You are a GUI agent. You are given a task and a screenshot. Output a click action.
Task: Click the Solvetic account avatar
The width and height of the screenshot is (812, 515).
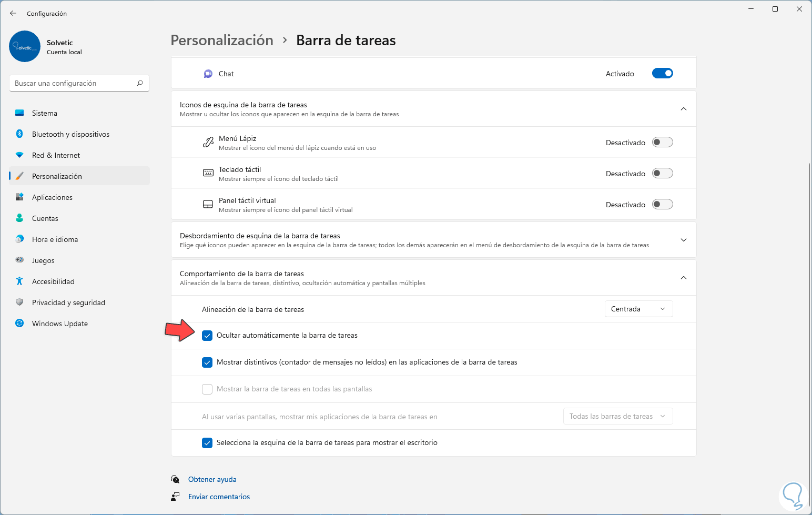pos(25,46)
